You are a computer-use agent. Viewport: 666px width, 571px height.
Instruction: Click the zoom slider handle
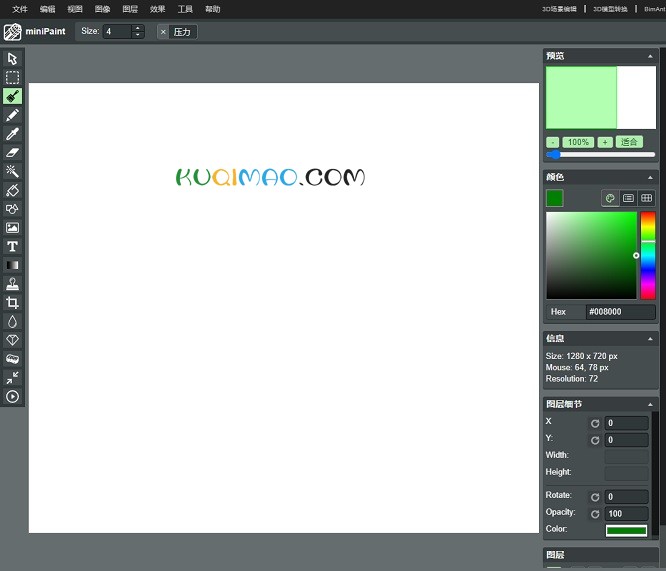click(554, 154)
